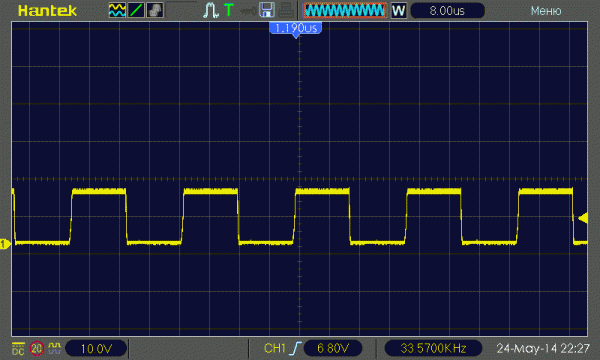Click the green T triggered indicator
This screenshot has width=600, height=360.
click(228, 10)
